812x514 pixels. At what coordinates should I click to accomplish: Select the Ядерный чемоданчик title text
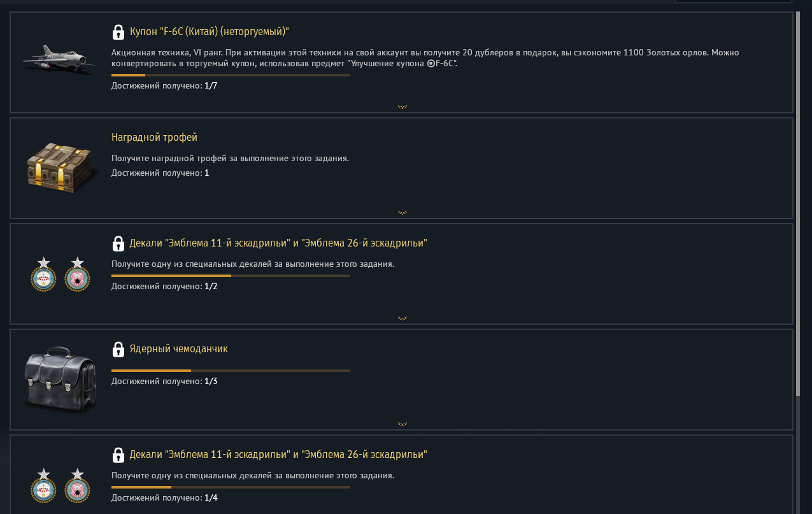(178, 349)
